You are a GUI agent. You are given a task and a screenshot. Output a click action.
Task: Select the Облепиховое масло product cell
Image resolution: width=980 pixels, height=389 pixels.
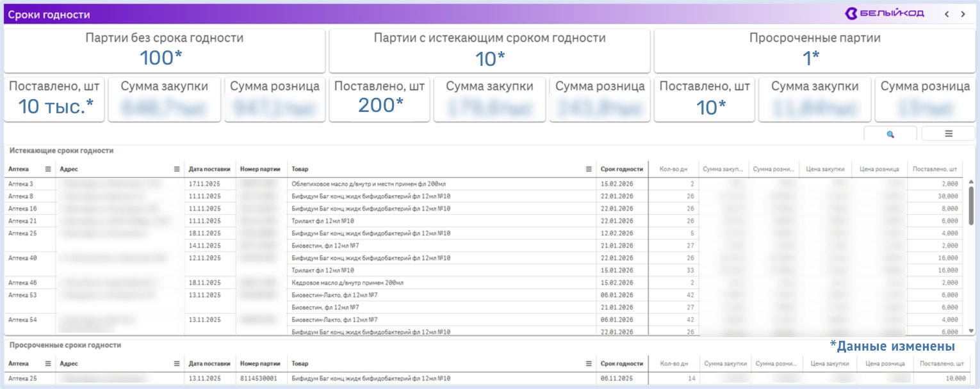click(442, 184)
